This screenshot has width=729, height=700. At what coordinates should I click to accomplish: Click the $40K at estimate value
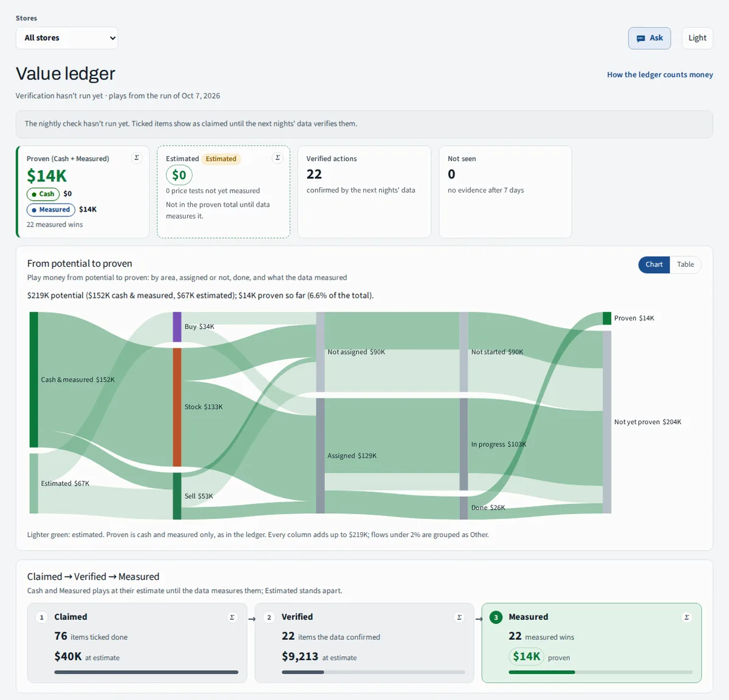tap(68, 656)
